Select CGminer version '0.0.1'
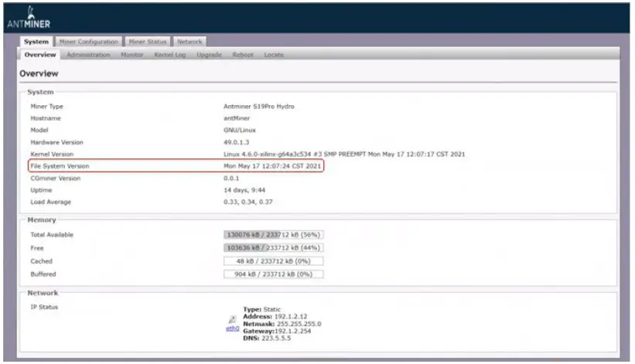Viewport: 635px width, 364px height. pyautogui.click(x=231, y=178)
